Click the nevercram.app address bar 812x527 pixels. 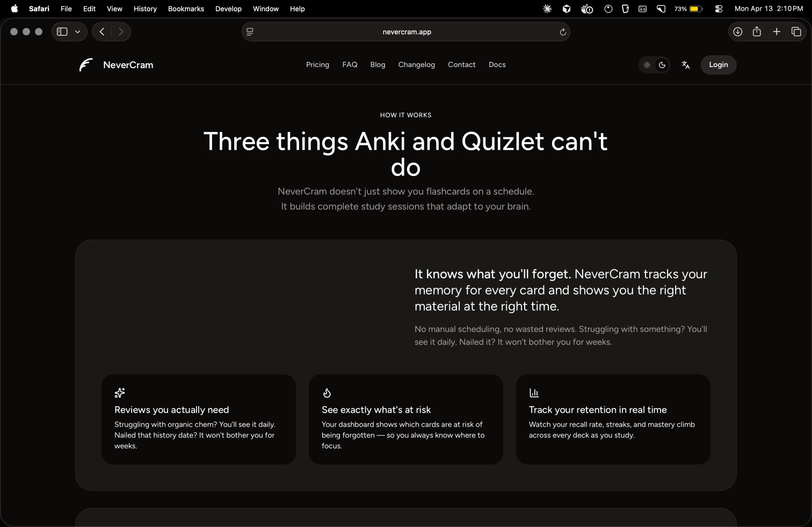[407, 32]
